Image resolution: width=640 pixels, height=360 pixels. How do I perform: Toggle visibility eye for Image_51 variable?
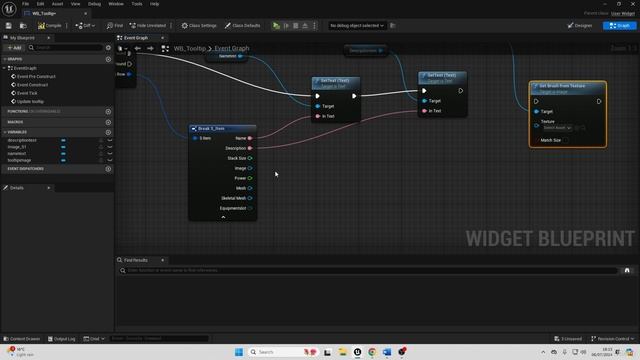(109, 147)
